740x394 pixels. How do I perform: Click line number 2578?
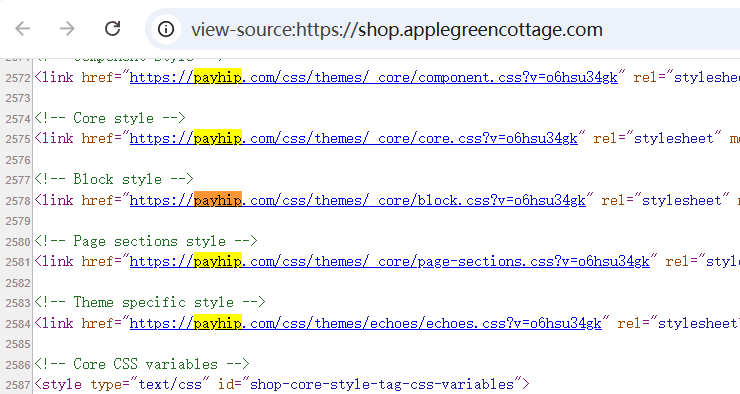tap(18, 201)
